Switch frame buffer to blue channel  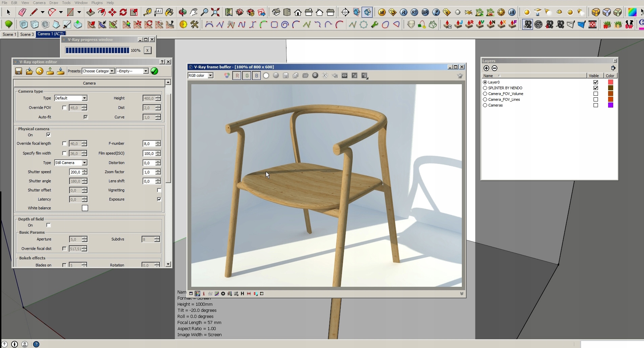point(256,76)
